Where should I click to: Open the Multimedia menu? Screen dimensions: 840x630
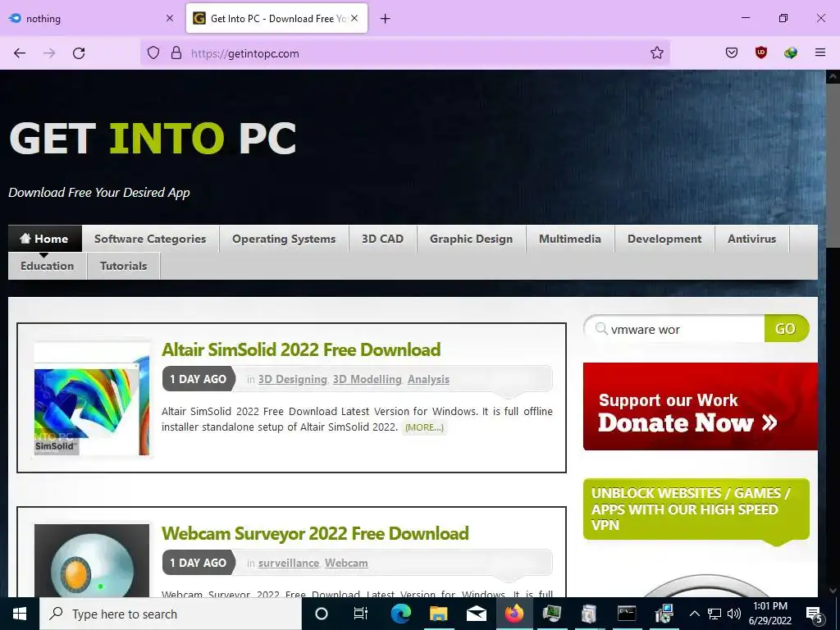tap(570, 239)
